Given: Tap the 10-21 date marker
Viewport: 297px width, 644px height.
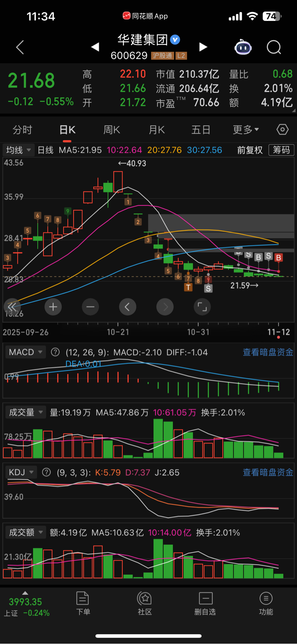Looking at the screenshot, I should point(118,332).
